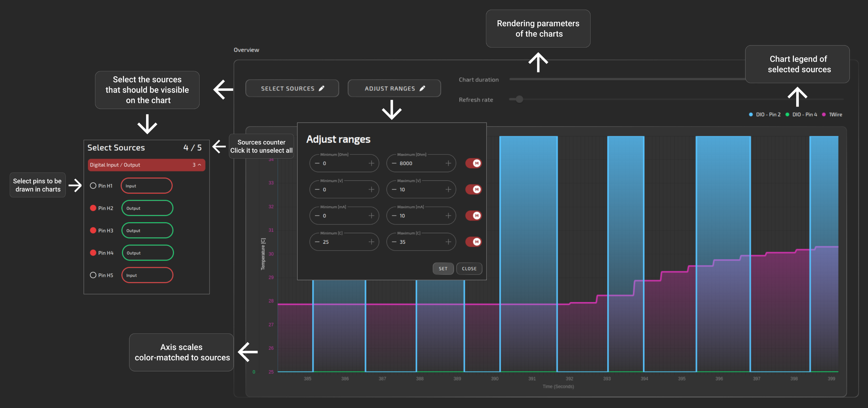
Task: Click pencil icon on Select Sources button
Action: point(322,88)
